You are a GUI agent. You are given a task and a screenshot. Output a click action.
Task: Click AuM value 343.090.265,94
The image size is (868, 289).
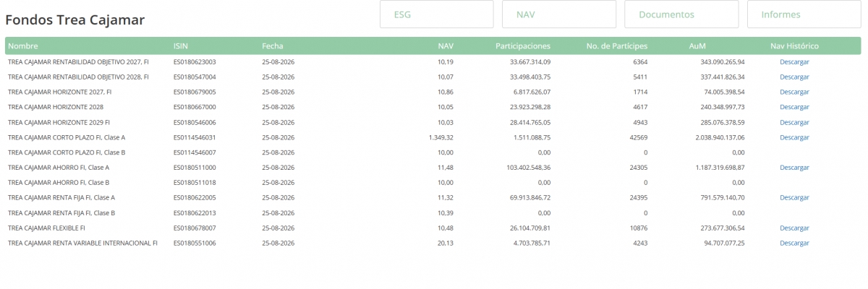[x=723, y=62]
